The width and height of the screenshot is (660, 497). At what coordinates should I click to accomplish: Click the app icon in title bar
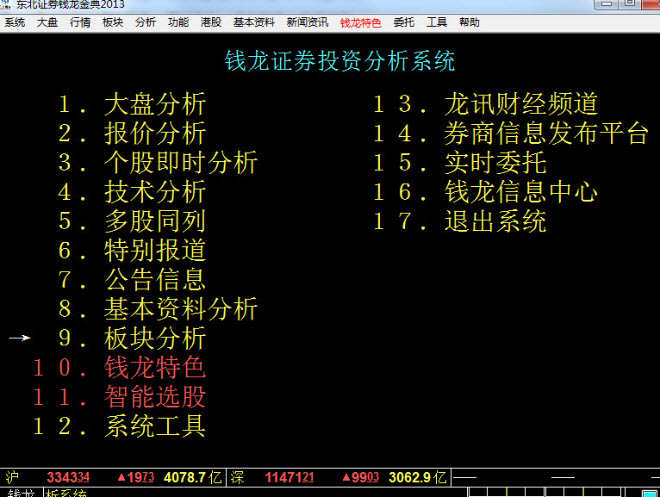6,4
